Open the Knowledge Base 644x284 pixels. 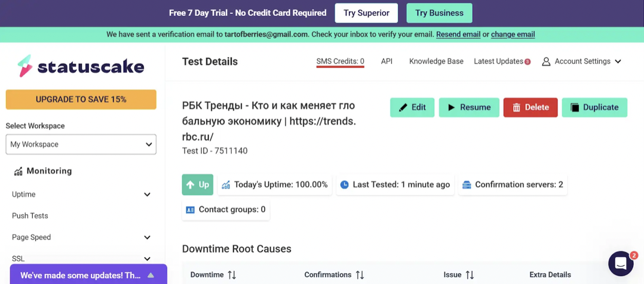(x=436, y=61)
